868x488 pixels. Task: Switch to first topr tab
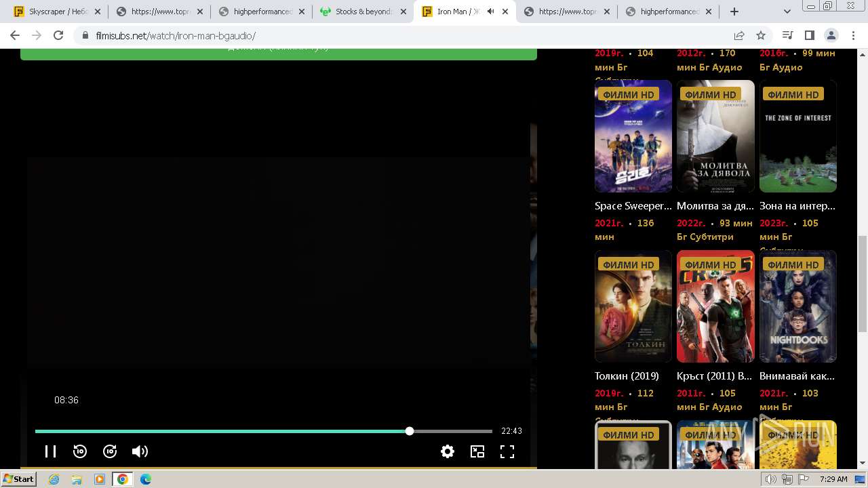[x=159, y=12]
